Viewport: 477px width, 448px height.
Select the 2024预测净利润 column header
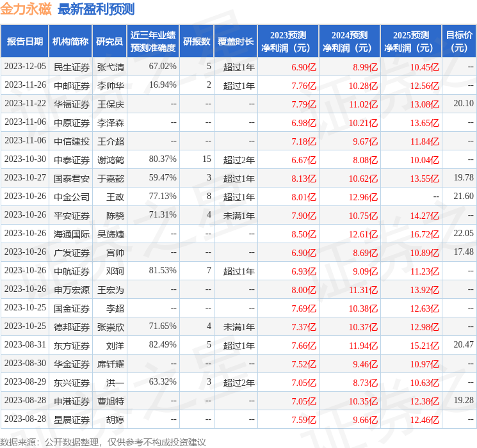click(350, 41)
